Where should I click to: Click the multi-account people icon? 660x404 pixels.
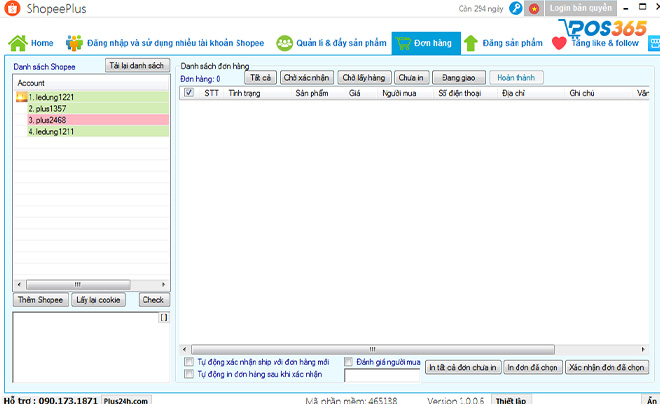(x=75, y=43)
